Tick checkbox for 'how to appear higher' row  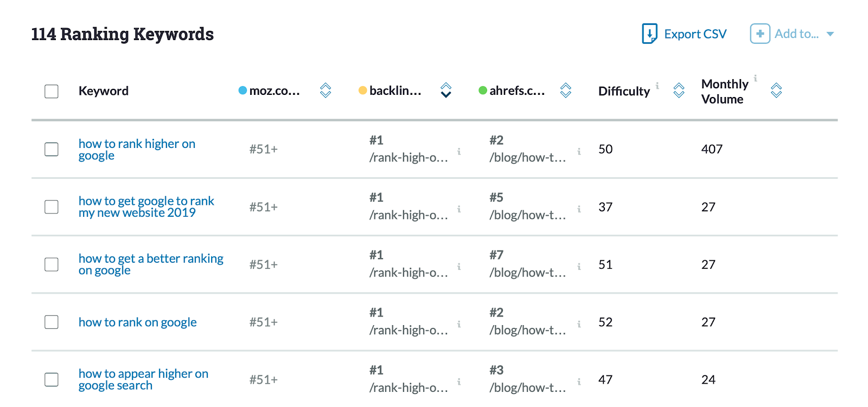52,379
